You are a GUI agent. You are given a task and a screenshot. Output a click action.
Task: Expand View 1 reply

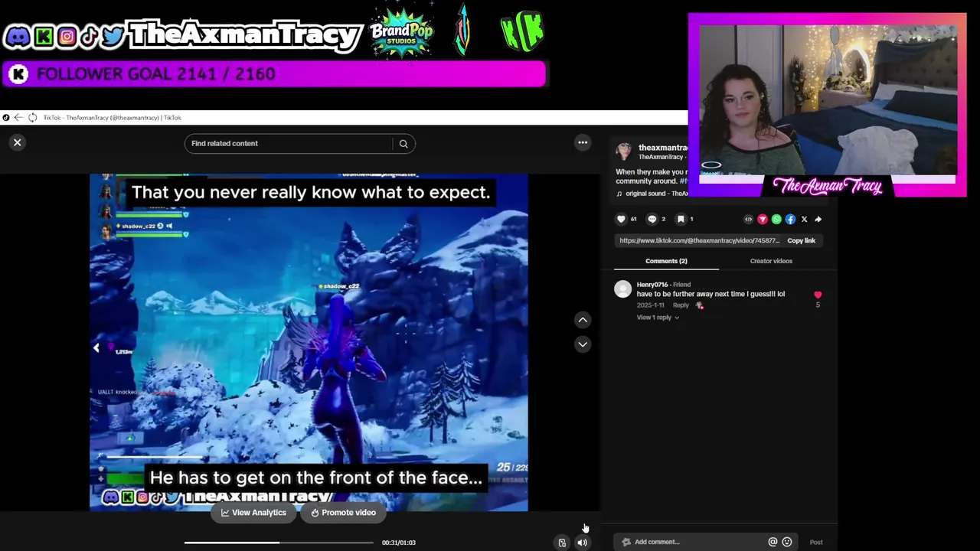[657, 318]
